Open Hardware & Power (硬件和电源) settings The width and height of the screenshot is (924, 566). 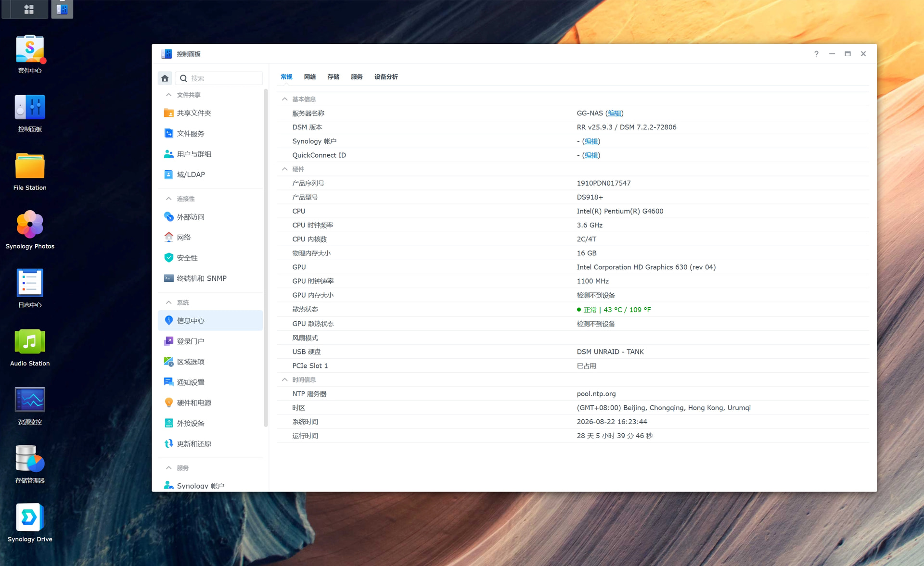point(210,403)
